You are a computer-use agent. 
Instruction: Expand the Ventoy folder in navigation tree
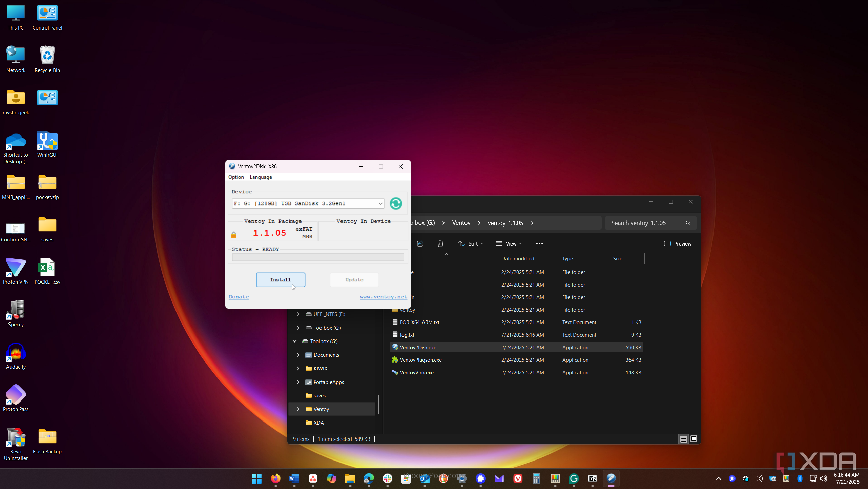point(298,409)
